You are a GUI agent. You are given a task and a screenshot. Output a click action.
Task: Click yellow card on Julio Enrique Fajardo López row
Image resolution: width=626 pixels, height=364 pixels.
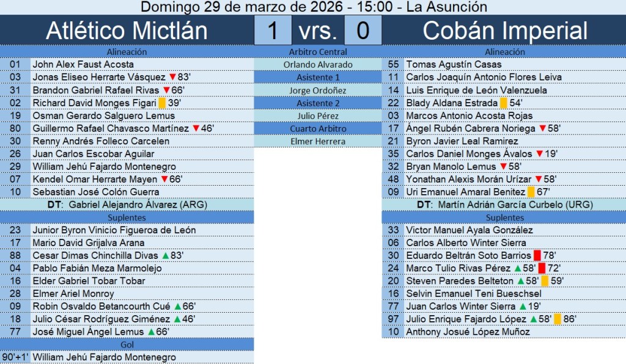click(x=558, y=319)
